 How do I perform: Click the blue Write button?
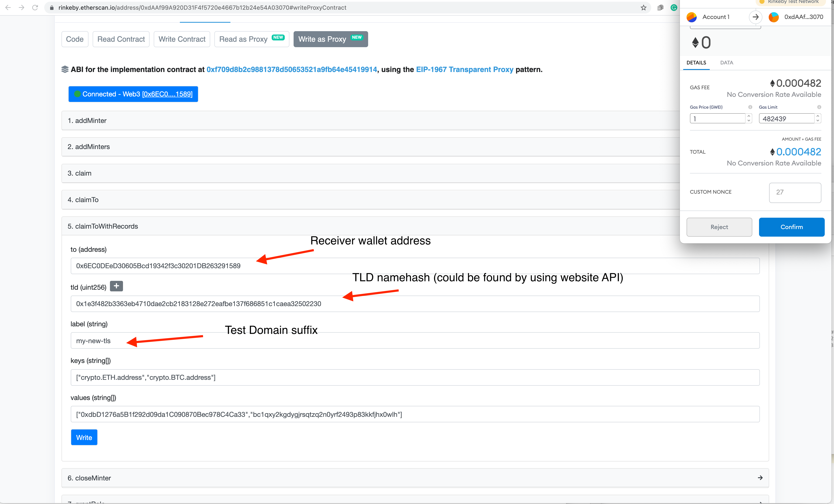[x=84, y=437]
